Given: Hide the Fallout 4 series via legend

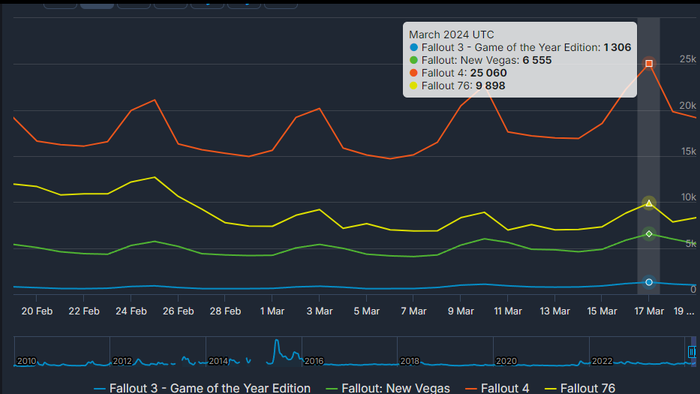Looking at the screenshot, I should 497,388.
